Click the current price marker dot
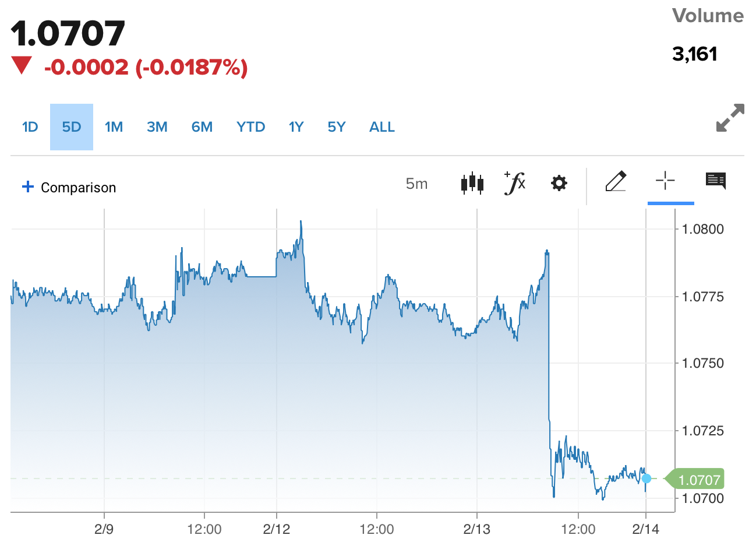Viewport: 756px width, 549px height. click(647, 478)
